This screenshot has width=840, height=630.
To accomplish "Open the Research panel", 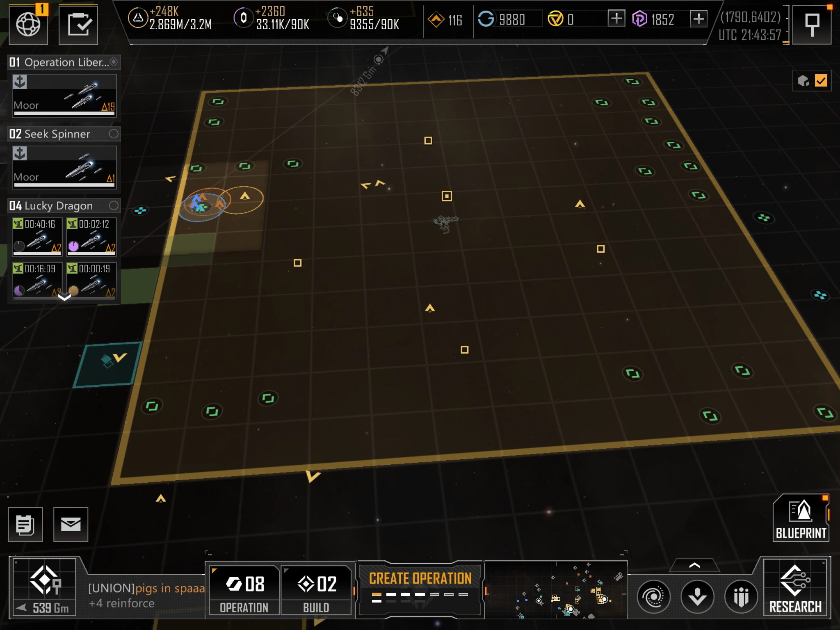I will click(x=795, y=587).
